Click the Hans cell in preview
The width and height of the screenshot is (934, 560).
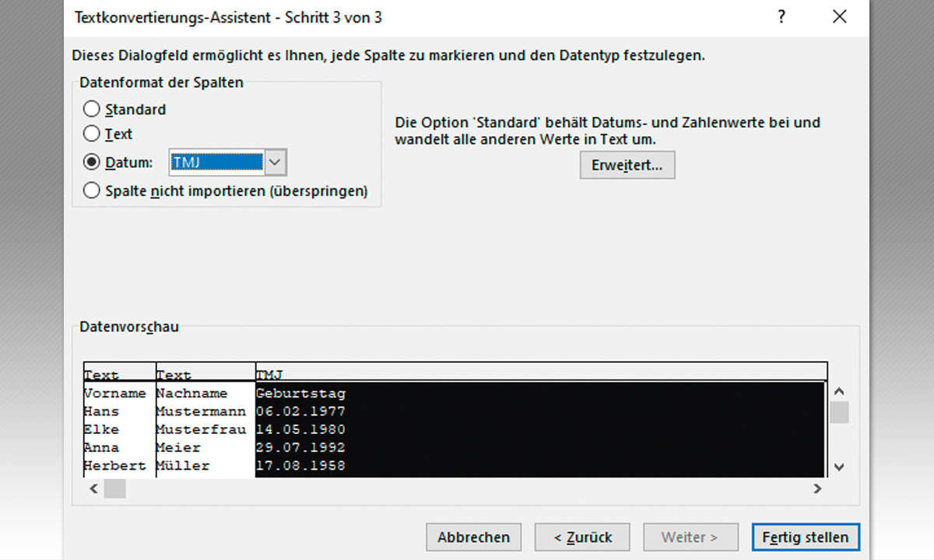pyautogui.click(x=102, y=411)
